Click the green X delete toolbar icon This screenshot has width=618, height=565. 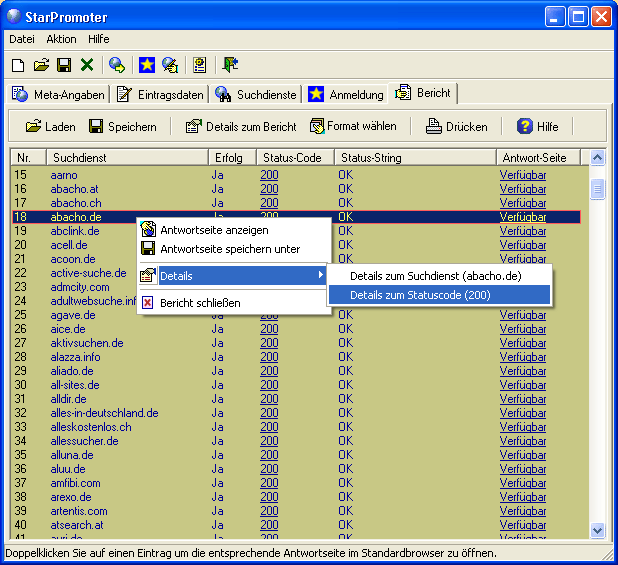(x=87, y=65)
